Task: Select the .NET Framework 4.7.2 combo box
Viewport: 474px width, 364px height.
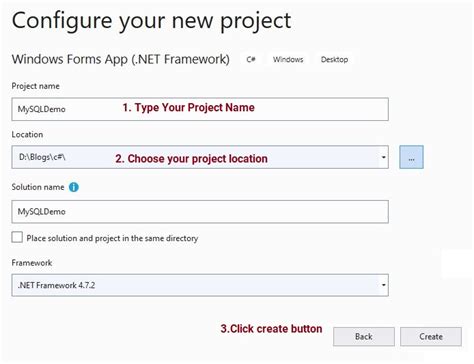Action: 200,285
